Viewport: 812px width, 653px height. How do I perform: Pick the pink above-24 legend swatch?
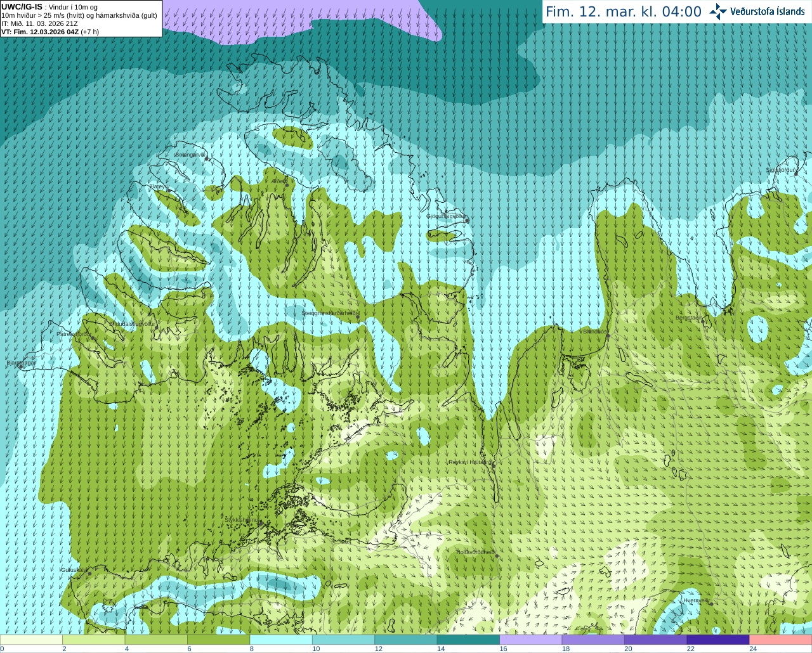click(781, 640)
